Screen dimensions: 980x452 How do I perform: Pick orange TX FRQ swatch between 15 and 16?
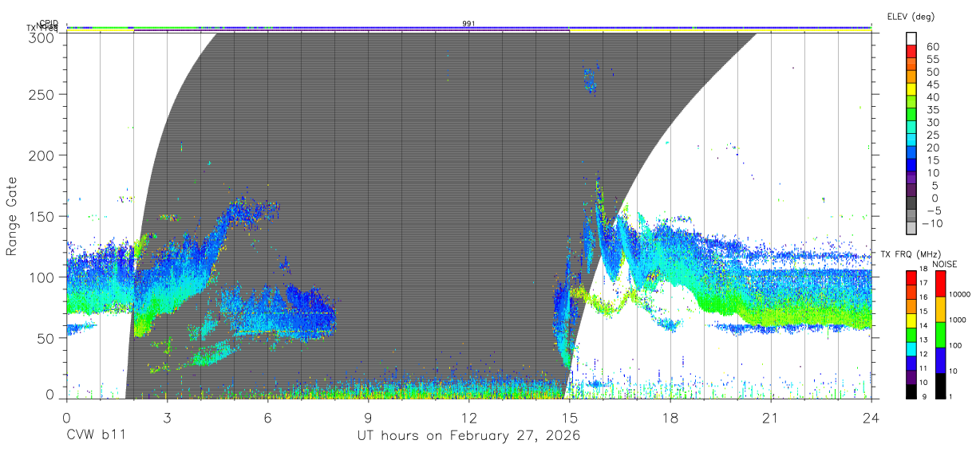point(911,305)
